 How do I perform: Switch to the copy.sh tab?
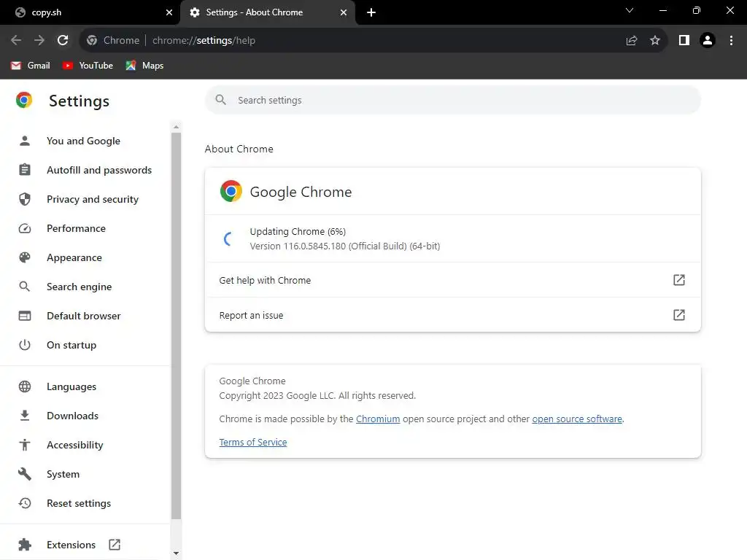(88, 12)
